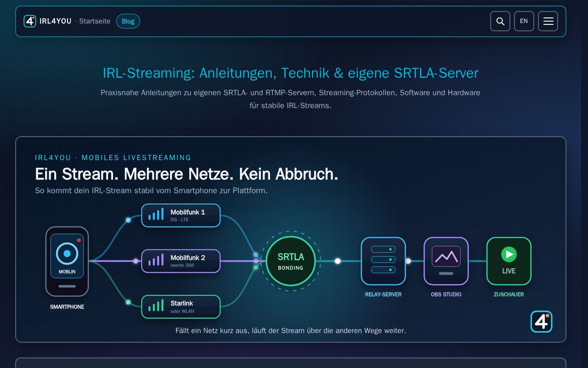Click the IRL4YOU logo icon in header

click(x=30, y=21)
